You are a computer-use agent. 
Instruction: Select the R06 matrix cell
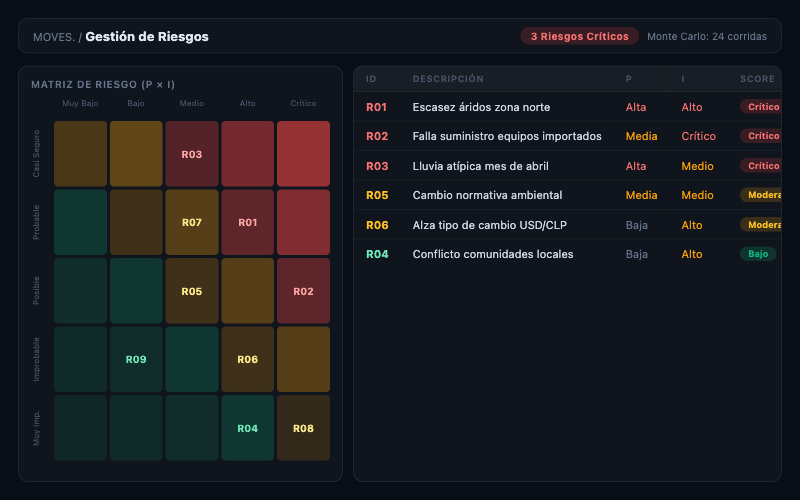[x=247, y=359]
